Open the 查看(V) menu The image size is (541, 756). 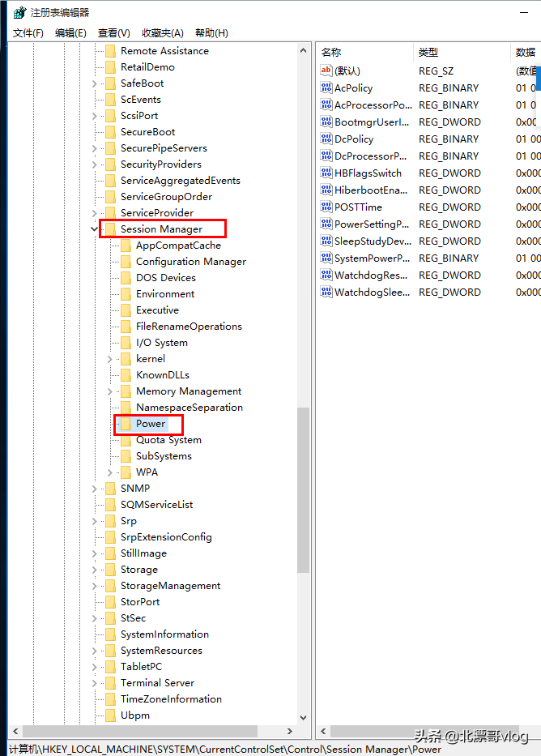coord(113,32)
